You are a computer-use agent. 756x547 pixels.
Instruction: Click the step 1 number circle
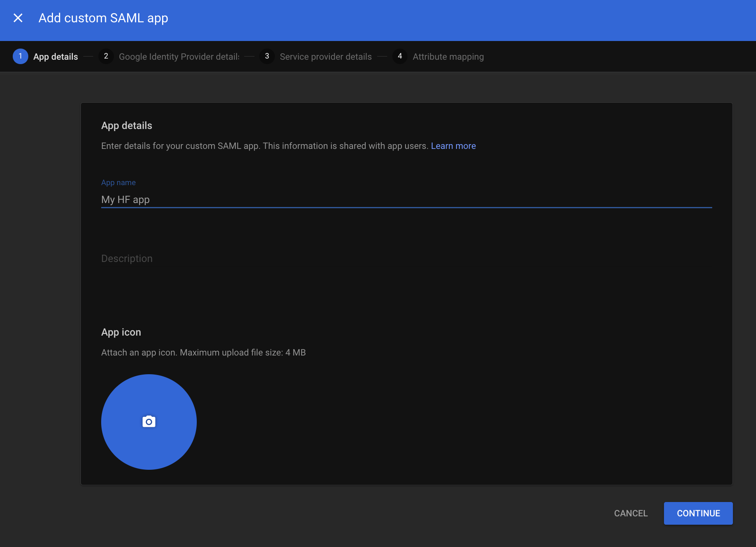click(x=20, y=57)
